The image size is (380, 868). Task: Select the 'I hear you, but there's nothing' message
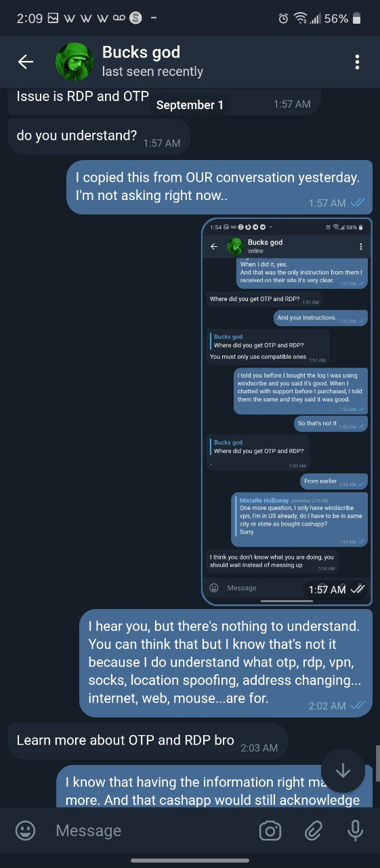coord(226,663)
